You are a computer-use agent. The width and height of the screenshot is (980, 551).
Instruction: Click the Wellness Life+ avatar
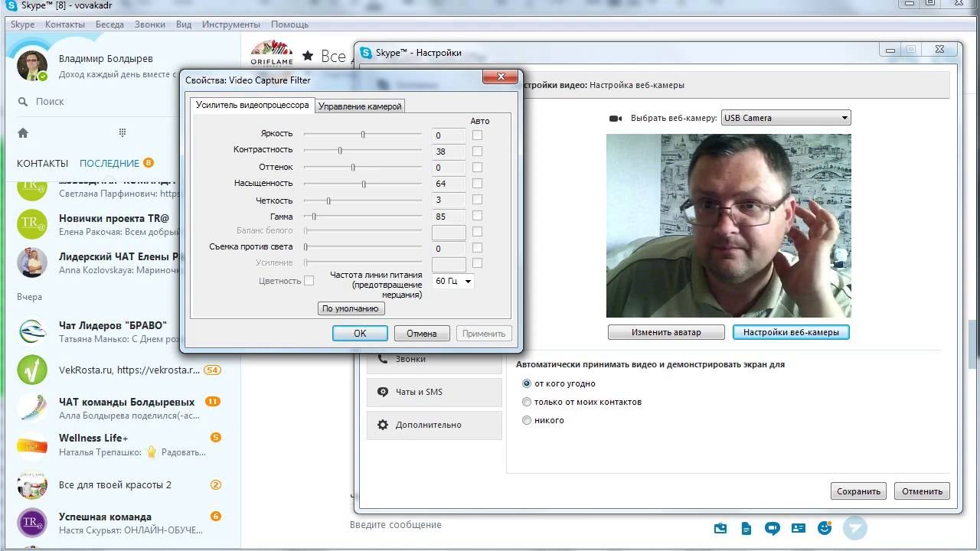[x=32, y=445]
